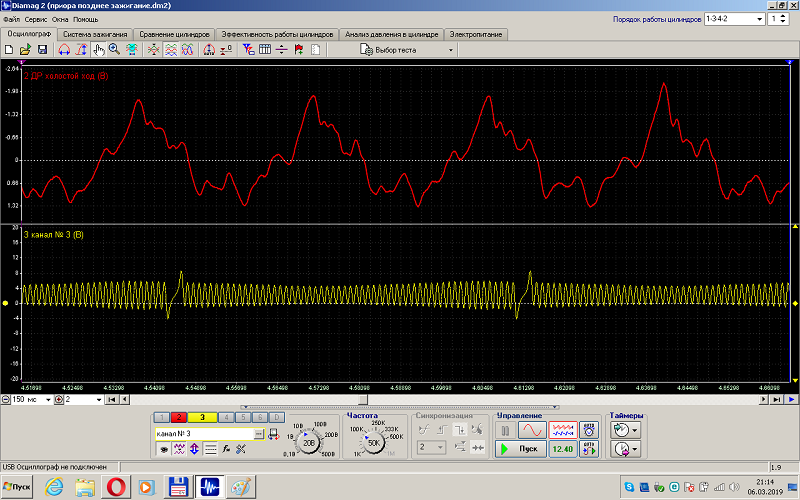
Task: Select the hand pan tool
Action: point(98,48)
